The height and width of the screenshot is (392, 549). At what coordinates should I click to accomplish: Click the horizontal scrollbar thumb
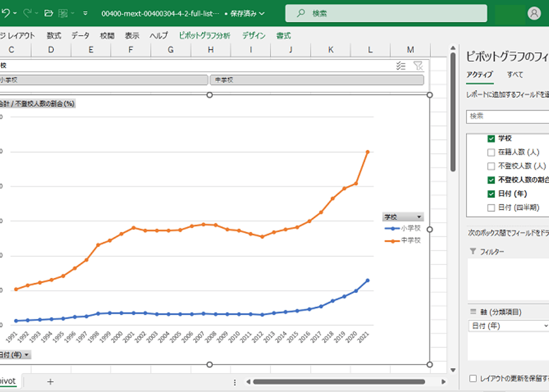tap(339, 381)
